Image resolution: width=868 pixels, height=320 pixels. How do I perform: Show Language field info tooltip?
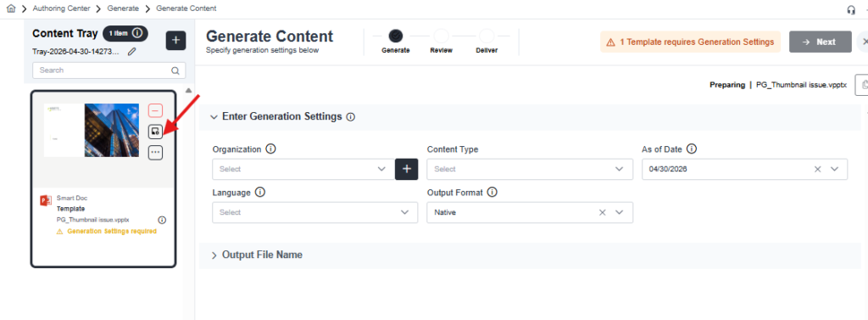259,193
